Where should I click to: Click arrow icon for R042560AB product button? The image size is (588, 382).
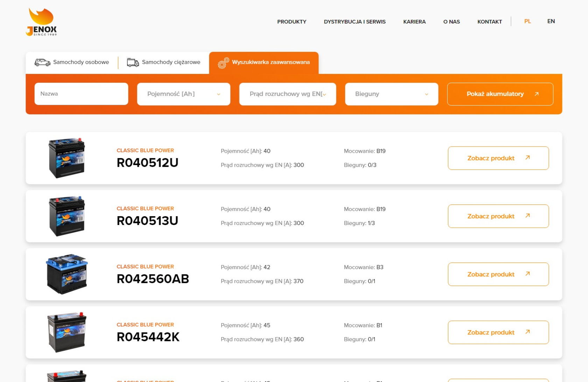[x=527, y=274]
